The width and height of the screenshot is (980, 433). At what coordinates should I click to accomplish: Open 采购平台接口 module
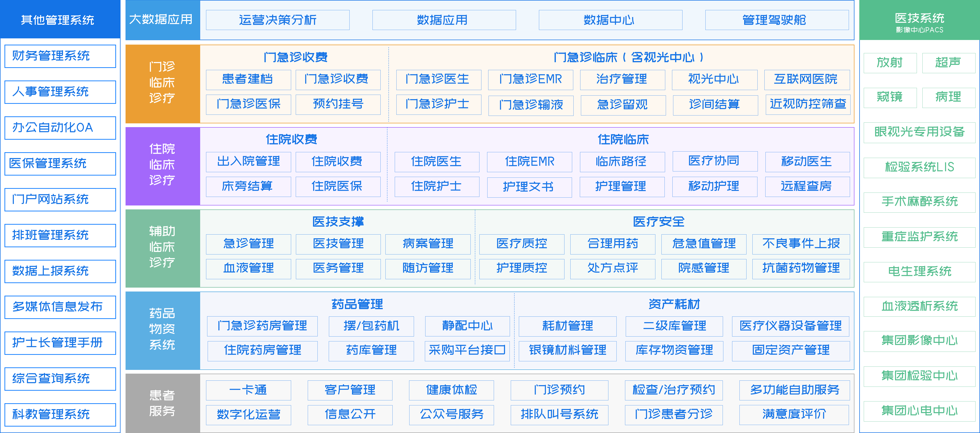(467, 351)
